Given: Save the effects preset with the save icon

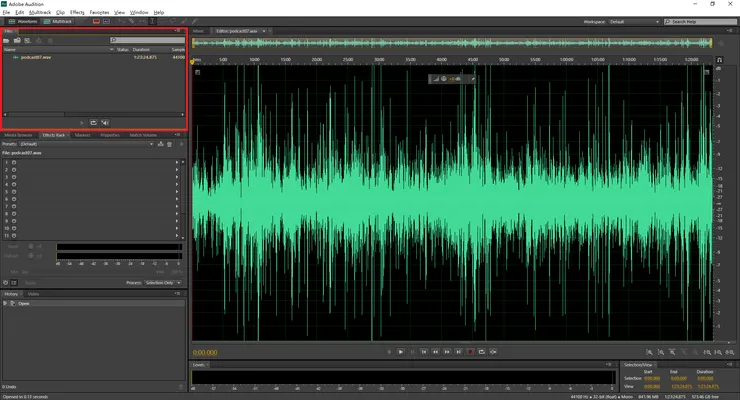Looking at the screenshot, I should point(161,144).
